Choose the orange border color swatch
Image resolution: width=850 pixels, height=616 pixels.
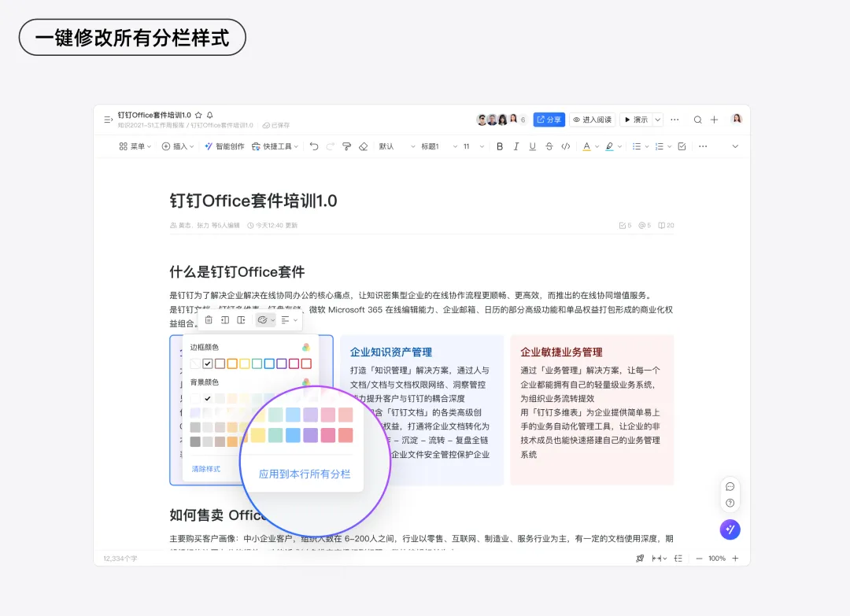click(x=232, y=363)
